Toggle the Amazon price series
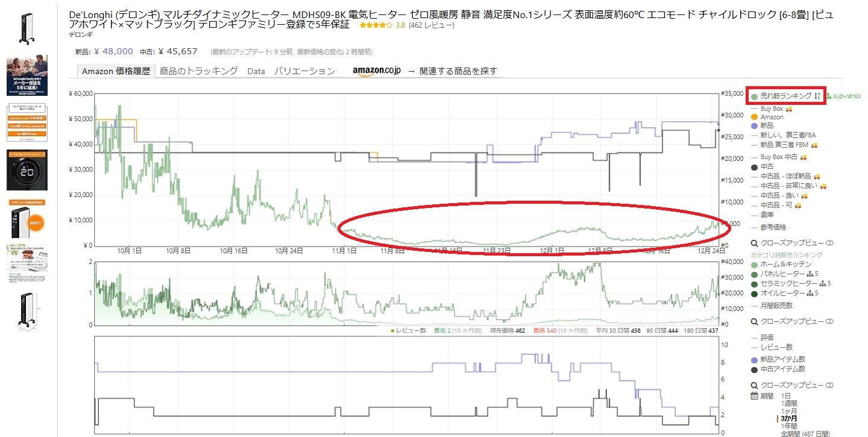868x437 pixels. [767, 117]
